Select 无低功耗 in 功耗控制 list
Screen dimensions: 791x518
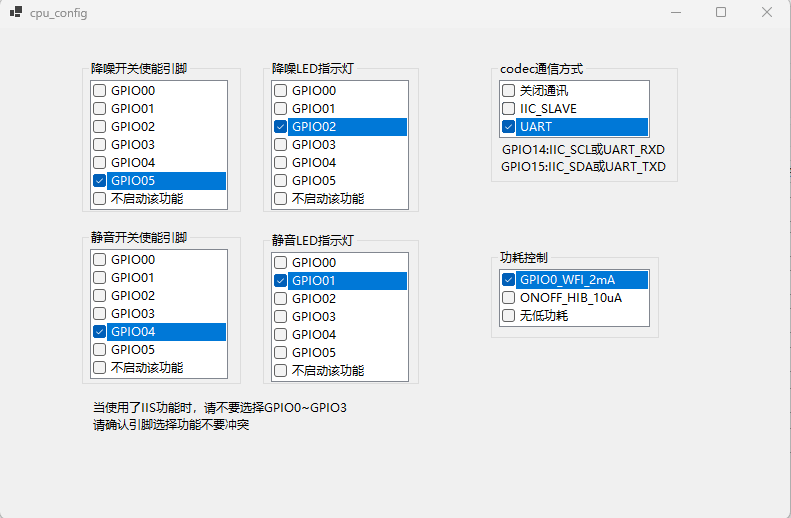(509, 316)
